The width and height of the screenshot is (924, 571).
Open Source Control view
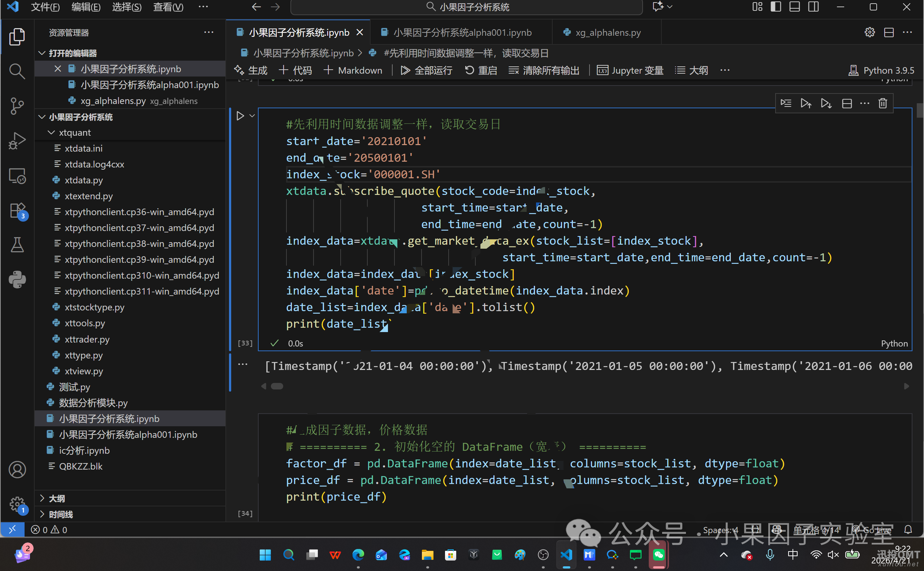(17, 106)
